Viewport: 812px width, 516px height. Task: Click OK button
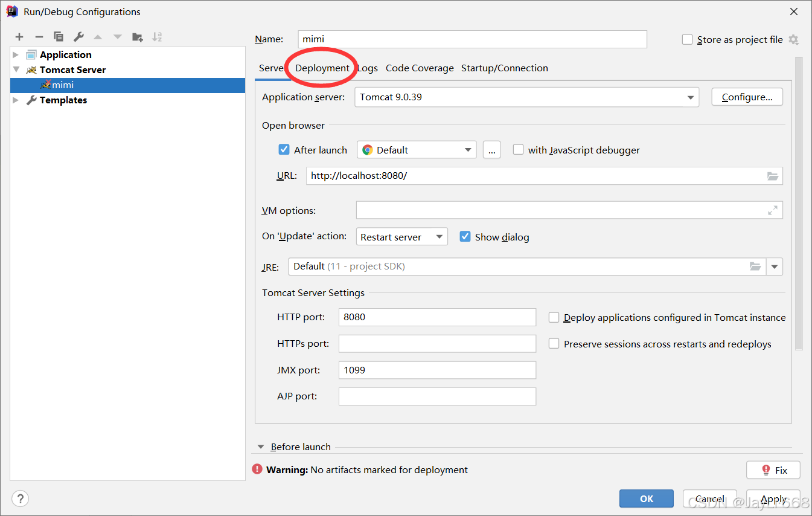647,498
